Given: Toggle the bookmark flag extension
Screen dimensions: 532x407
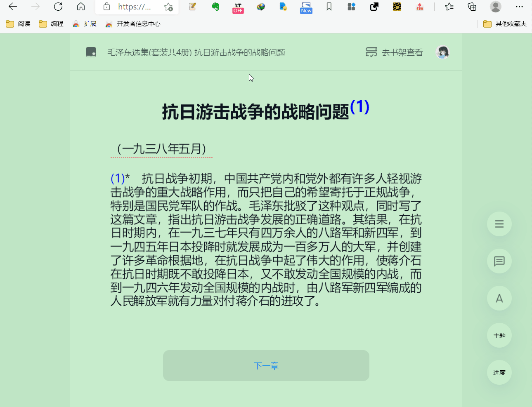Looking at the screenshot, I should coord(329,7).
